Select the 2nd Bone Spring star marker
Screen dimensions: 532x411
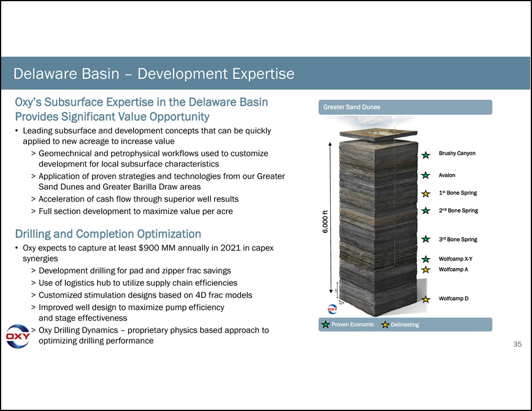click(x=426, y=210)
